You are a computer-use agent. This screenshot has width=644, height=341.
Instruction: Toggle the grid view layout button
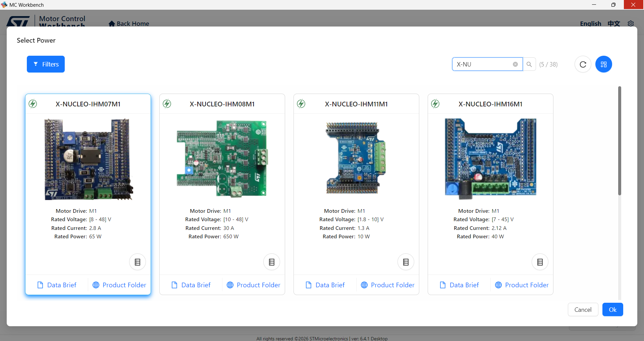(604, 64)
